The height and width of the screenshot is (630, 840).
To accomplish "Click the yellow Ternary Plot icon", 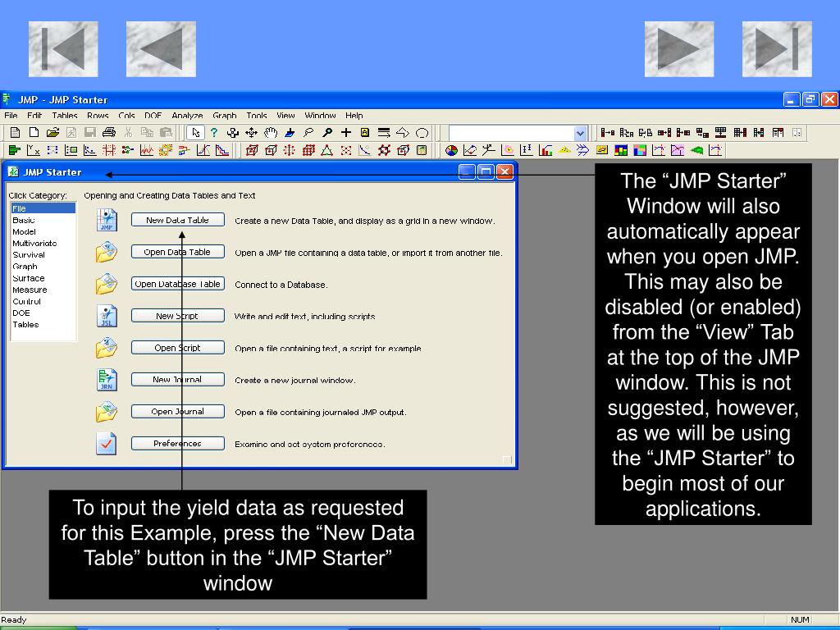I will [x=564, y=151].
